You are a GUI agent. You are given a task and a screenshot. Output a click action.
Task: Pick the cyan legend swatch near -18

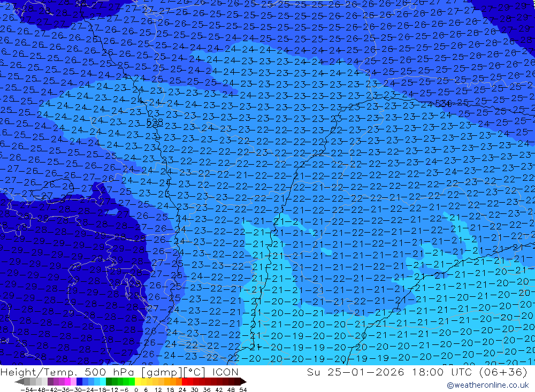click(103, 382)
